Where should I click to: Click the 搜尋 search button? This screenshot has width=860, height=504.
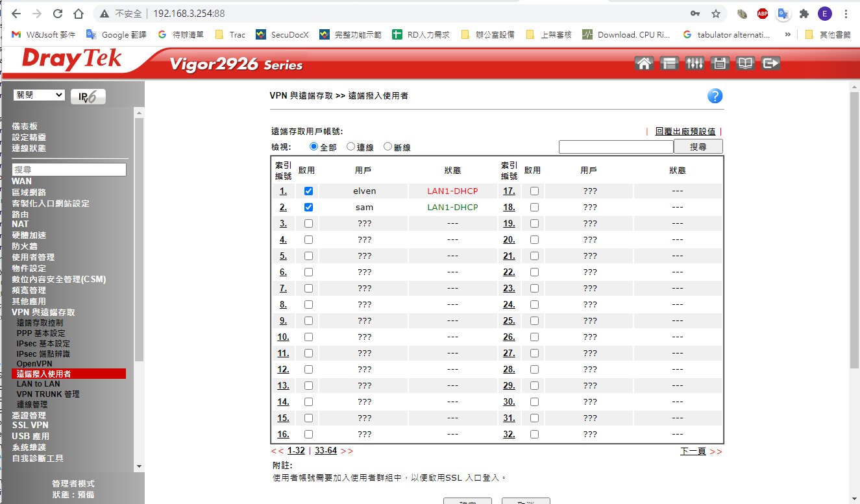click(698, 147)
